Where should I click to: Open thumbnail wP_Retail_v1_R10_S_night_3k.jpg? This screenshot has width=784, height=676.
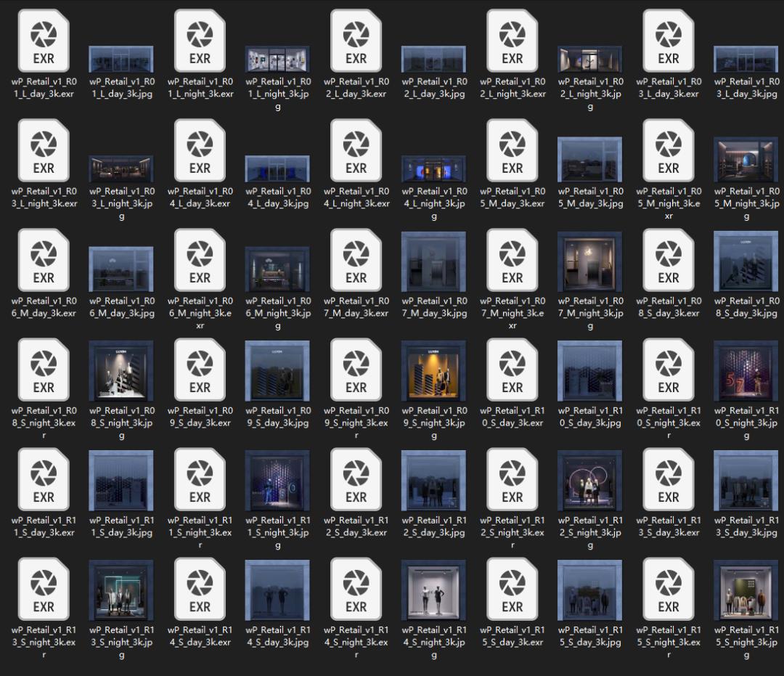746,371
